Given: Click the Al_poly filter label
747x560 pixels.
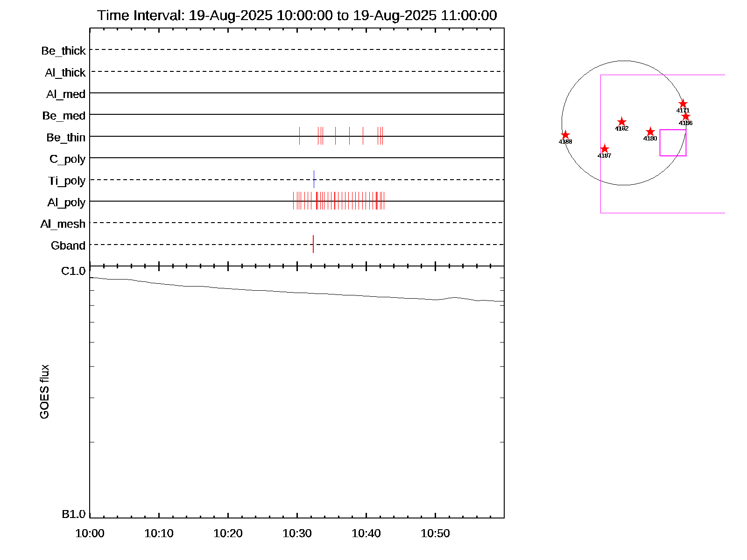Looking at the screenshot, I should point(66,203).
